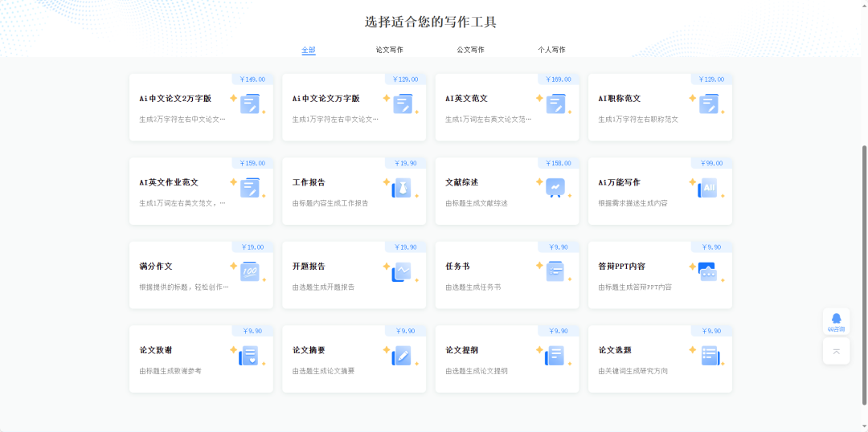Click the 论文致谢 heart document icon

coord(250,356)
